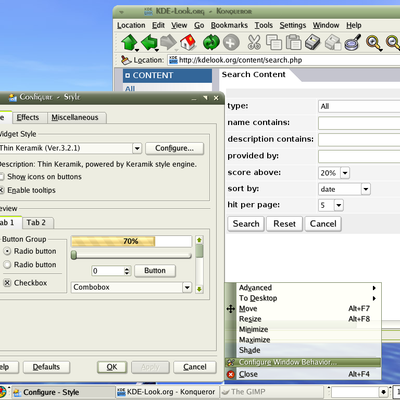Click the name contains input field

(359, 123)
